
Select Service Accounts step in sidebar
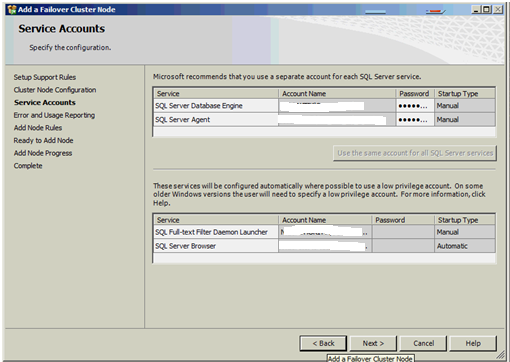point(45,103)
